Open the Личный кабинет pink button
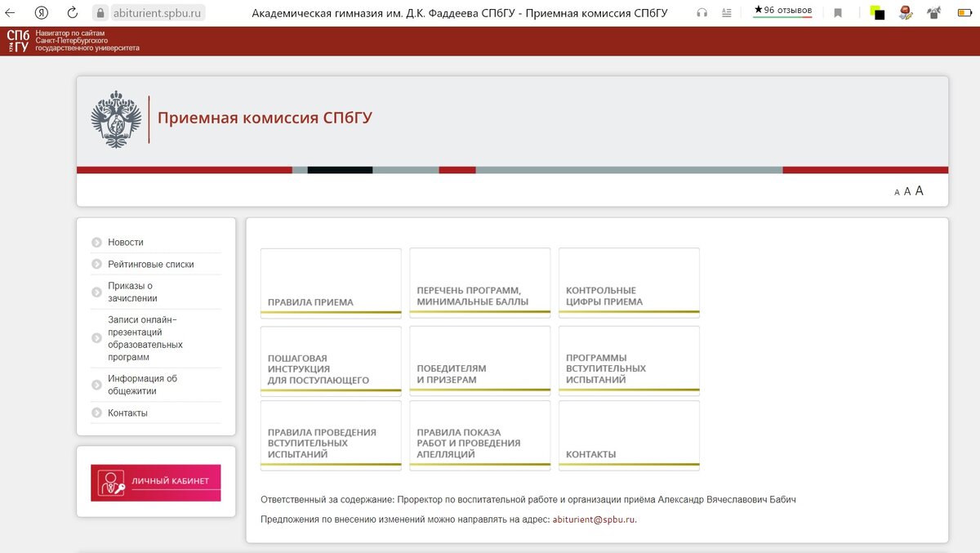Image resolution: width=980 pixels, height=553 pixels. [155, 483]
